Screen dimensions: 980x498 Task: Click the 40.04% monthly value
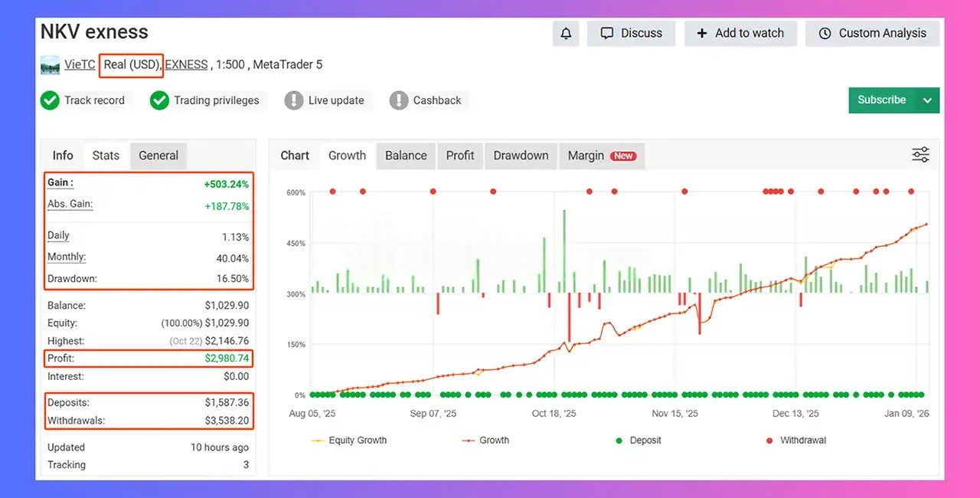click(234, 258)
